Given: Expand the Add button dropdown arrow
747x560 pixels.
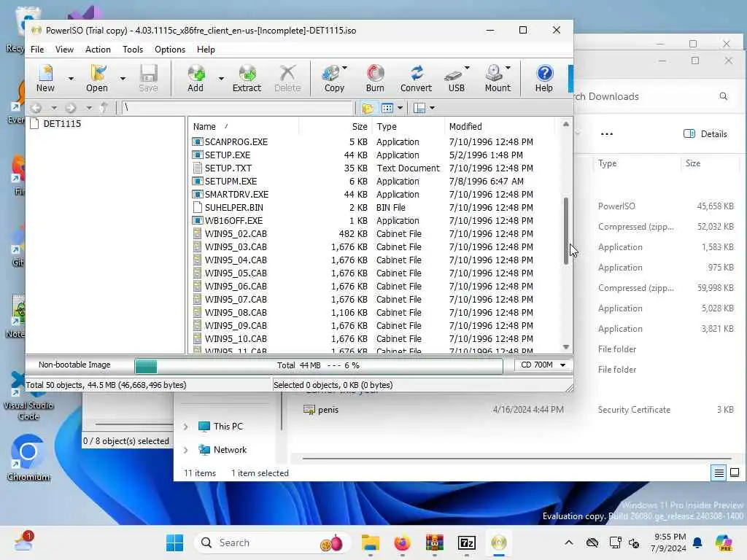Looking at the screenshot, I should (x=221, y=79).
